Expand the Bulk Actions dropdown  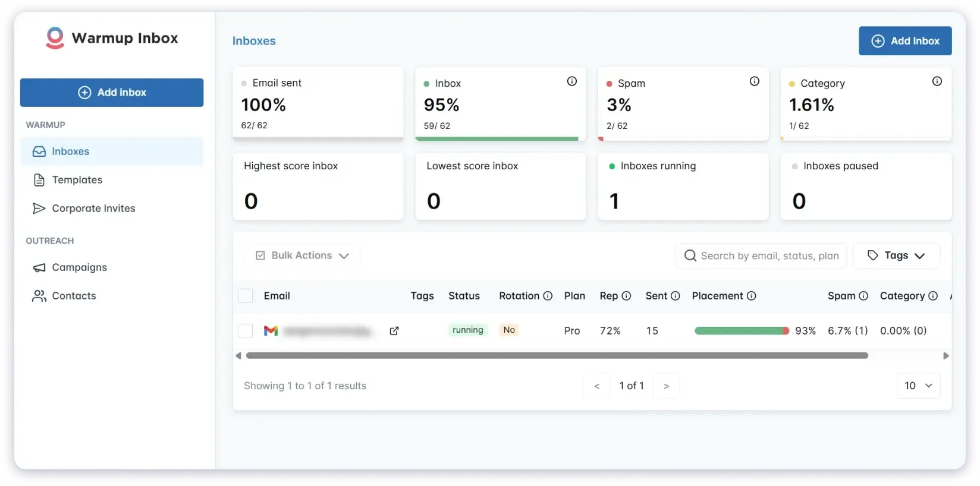301,255
